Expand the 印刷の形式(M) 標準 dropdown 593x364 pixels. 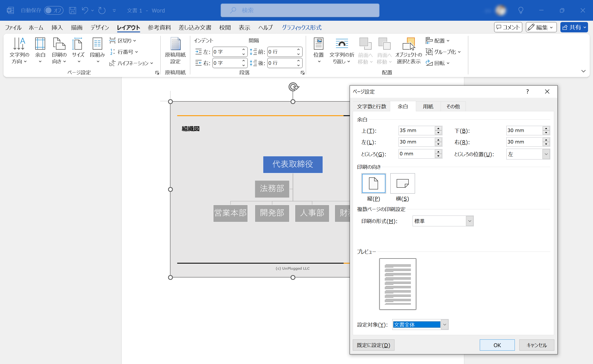(469, 221)
